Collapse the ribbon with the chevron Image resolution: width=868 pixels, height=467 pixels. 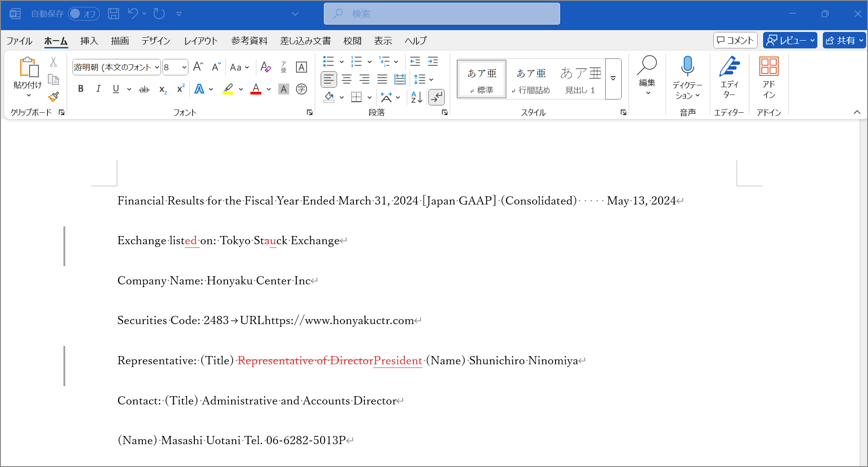[857, 112]
